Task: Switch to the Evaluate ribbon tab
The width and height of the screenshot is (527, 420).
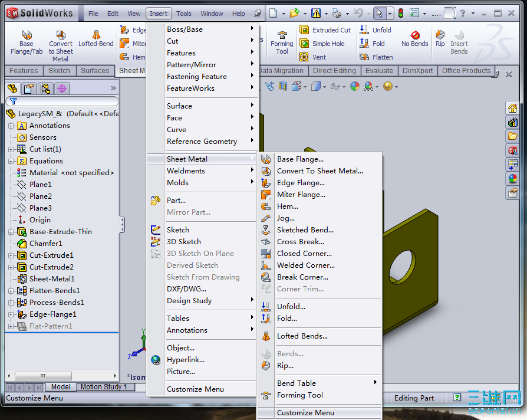Action: pos(379,71)
